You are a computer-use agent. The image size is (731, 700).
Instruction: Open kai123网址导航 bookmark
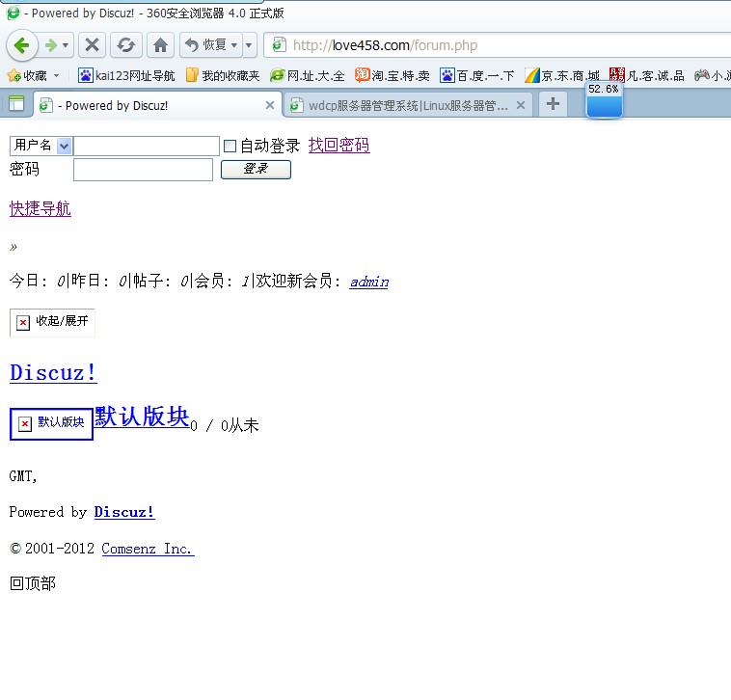pos(126,75)
